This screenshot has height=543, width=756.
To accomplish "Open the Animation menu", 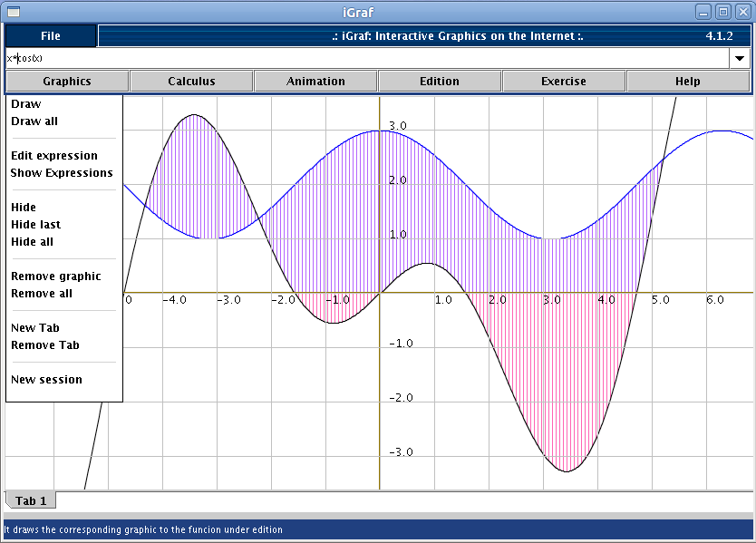I will pyautogui.click(x=315, y=81).
